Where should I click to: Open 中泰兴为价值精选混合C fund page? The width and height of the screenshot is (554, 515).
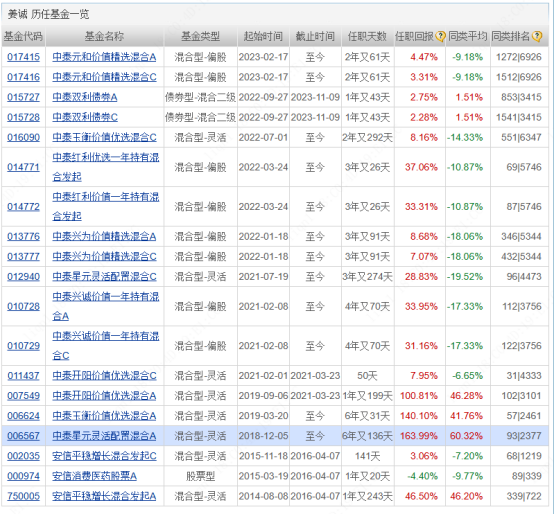(x=104, y=256)
